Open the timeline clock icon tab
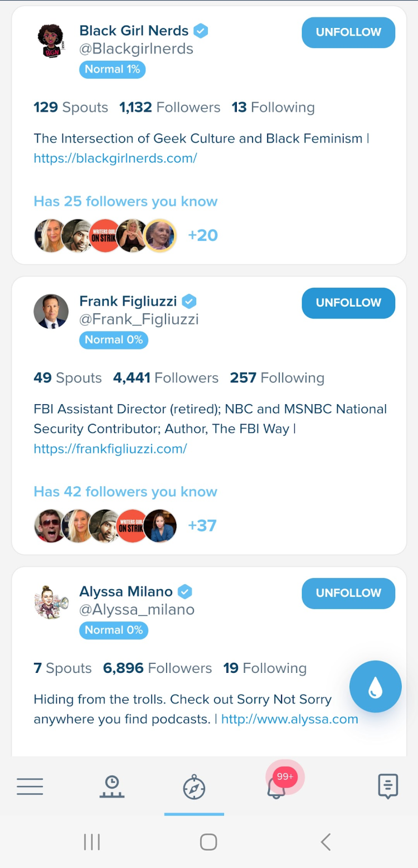The height and width of the screenshot is (868, 418). (x=112, y=787)
